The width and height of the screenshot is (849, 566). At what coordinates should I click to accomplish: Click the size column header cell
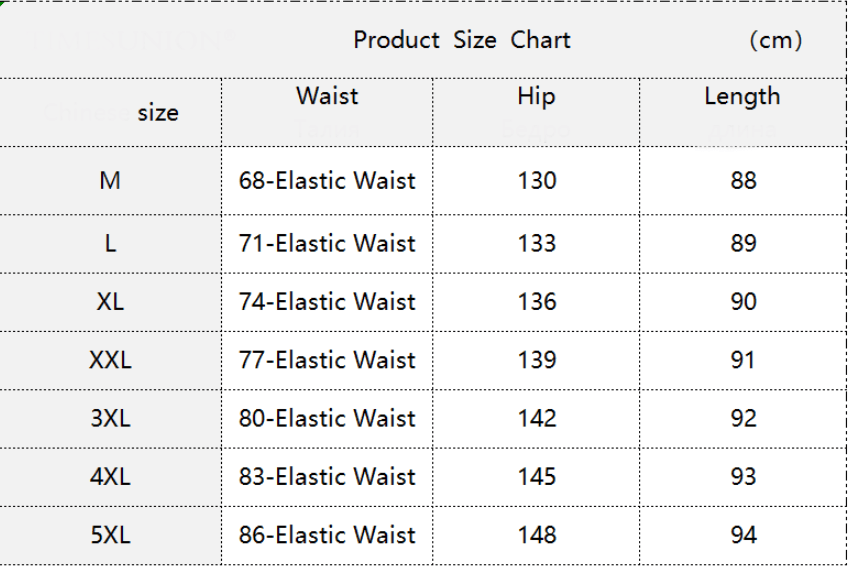(x=158, y=112)
